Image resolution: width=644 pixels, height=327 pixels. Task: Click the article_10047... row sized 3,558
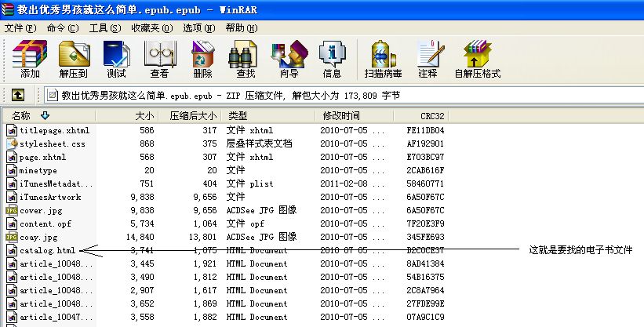click(225, 317)
